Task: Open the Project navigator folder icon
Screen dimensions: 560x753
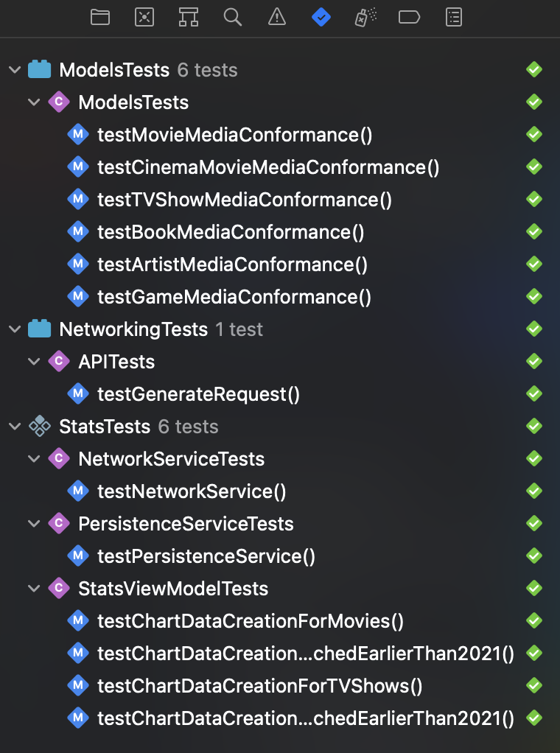Action: pyautogui.click(x=100, y=17)
